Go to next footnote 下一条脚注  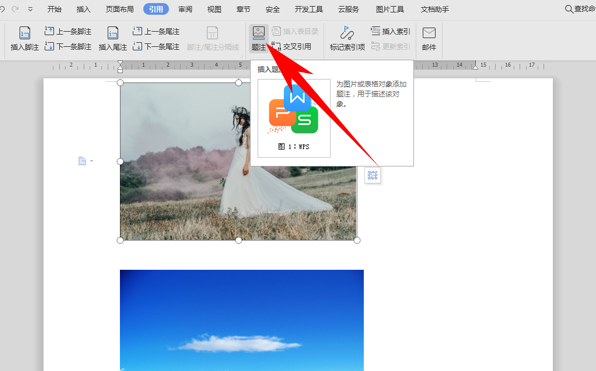click(68, 46)
